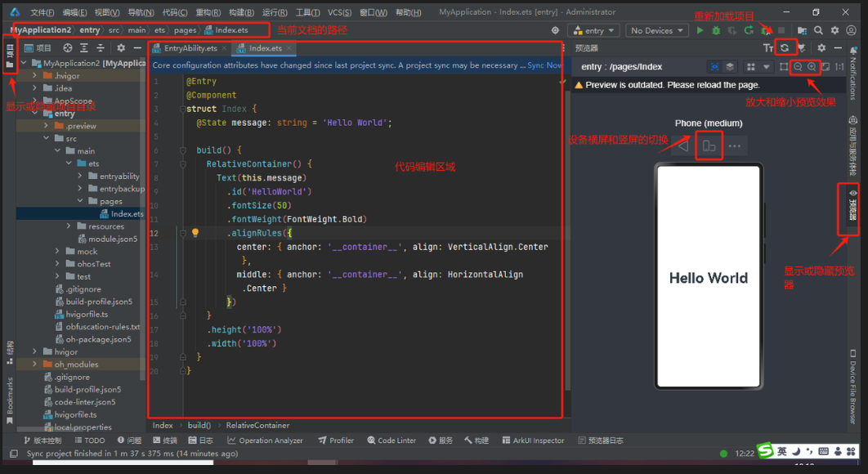Open Code Linter tool window

click(391, 440)
